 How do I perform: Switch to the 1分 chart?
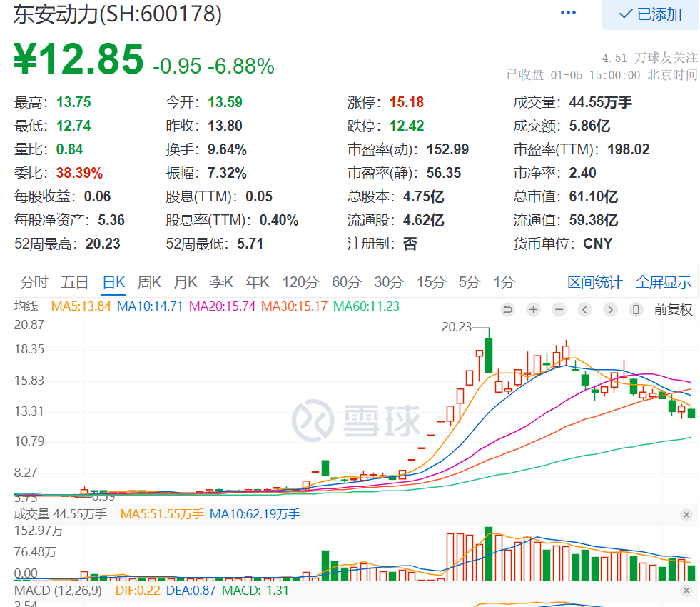504,282
